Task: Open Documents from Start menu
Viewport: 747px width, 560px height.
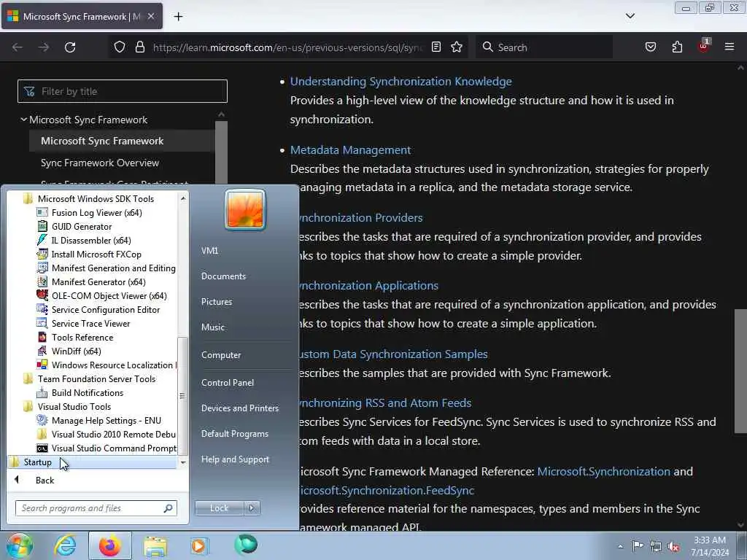Action: point(223,276)
